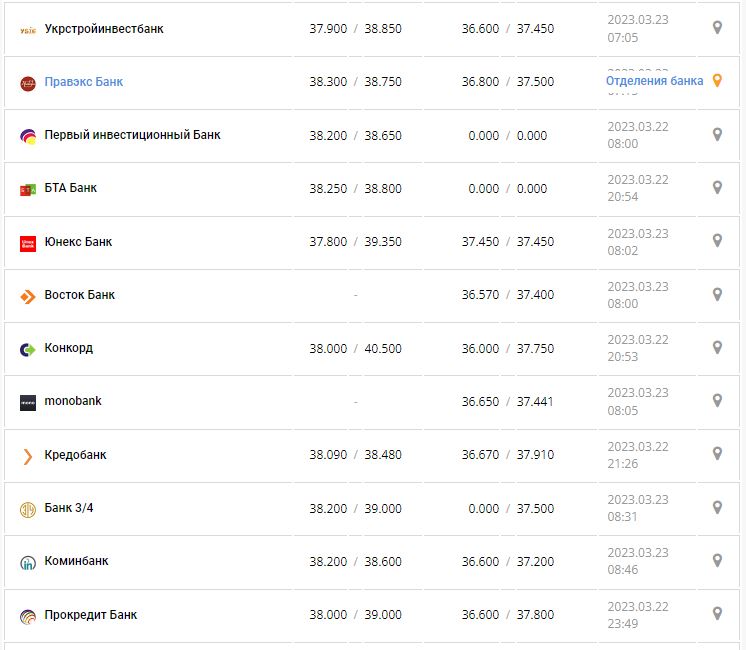Select the monobank bank name
The image size is (746, 650).
(x=73, y=401)
